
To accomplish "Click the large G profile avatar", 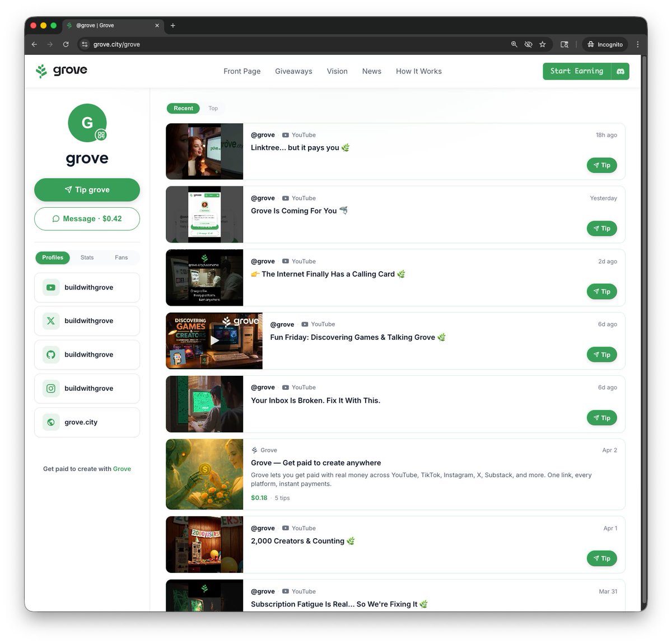I will coord(87,123).
